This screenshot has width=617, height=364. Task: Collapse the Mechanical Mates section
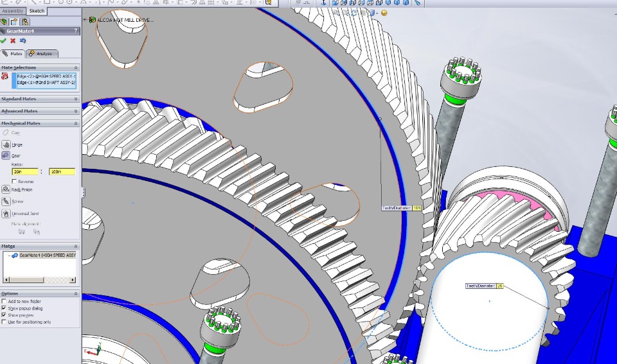pyautogui.click(x=76, y=123)
